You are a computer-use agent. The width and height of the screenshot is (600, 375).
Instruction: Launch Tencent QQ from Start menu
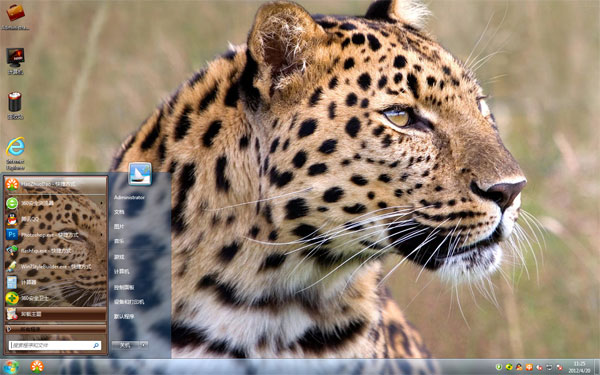pos(55,219)
